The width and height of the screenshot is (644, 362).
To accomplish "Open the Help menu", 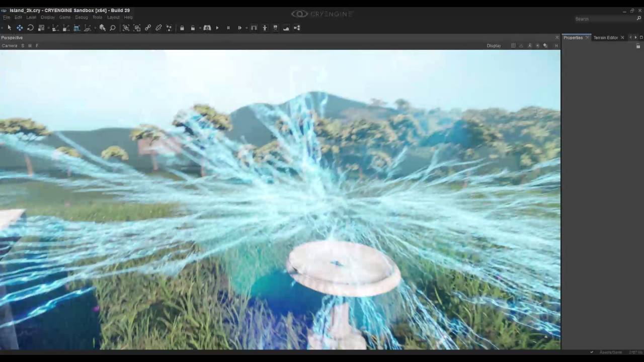I will (x=128, y=18).
